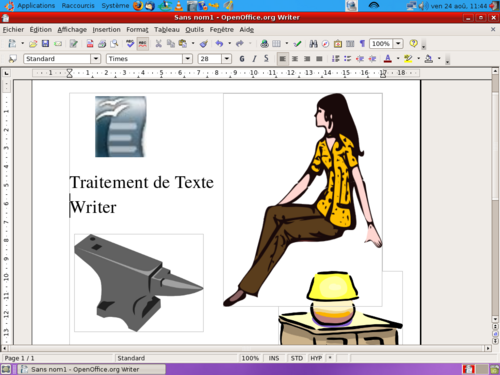The image size is (500, 375).
Task: Open the Édition menu
Action: [x=41, y=30]
